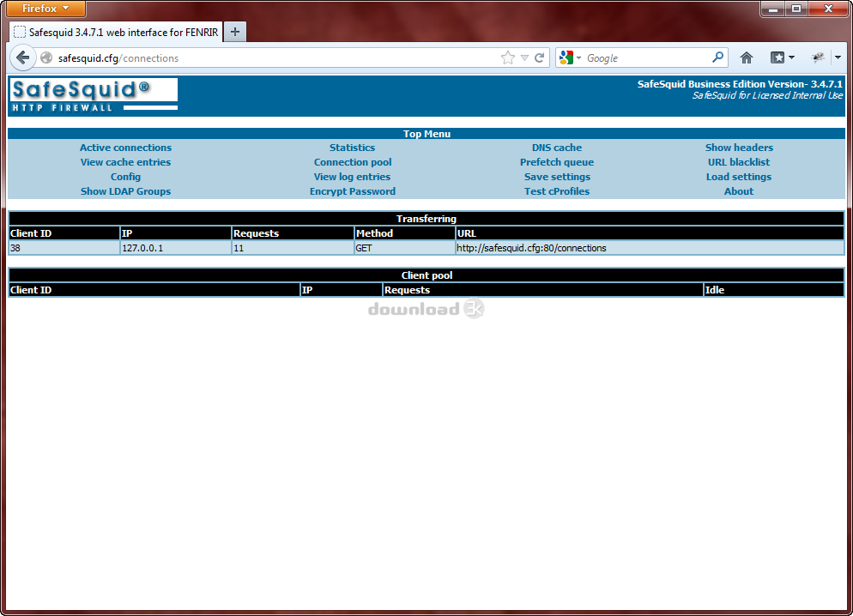Open the Connection pool link
This screenshot has width=853, height=616.
353,162
